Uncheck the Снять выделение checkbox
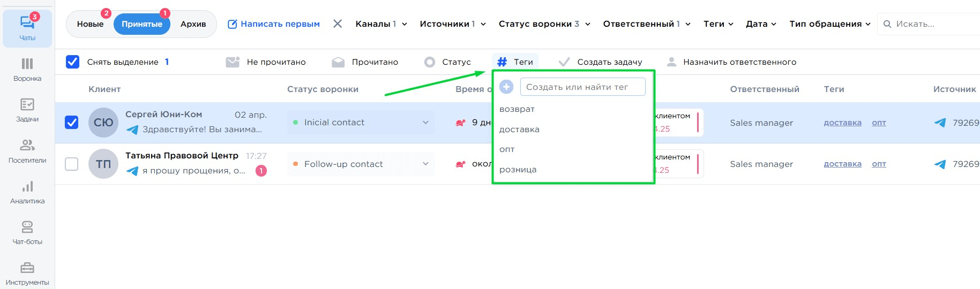 [x=72, y=62]
